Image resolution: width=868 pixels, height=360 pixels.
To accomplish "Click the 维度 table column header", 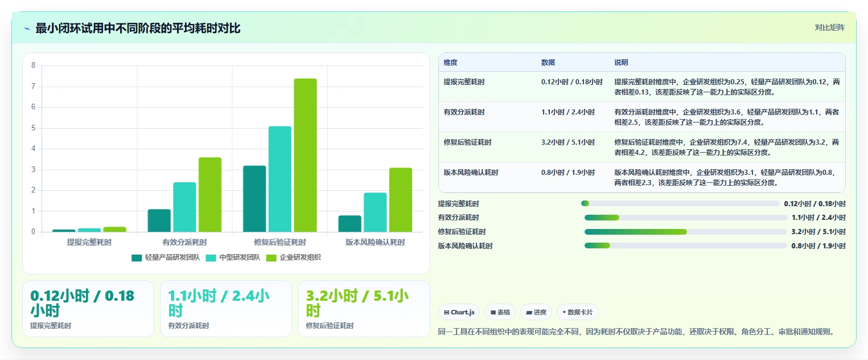I will [451, 63].
